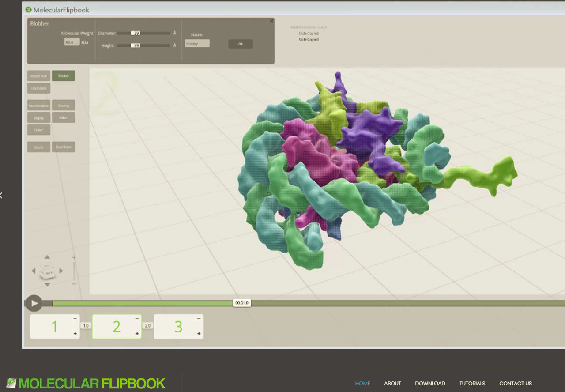Rotate view with the down arrow

click(x=47, y=285)
